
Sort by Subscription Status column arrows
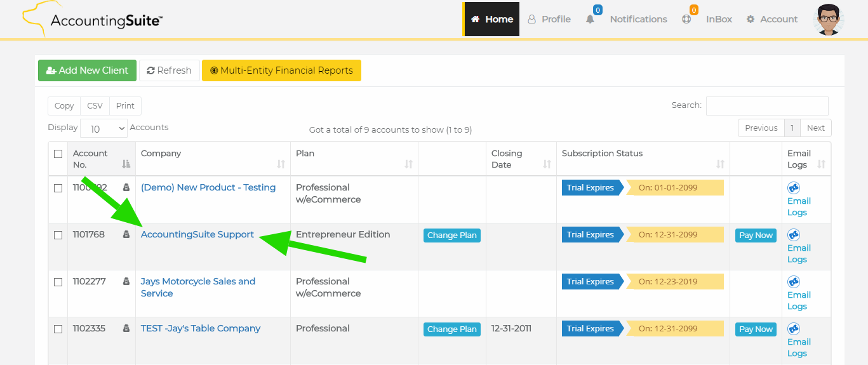(720, 164)
